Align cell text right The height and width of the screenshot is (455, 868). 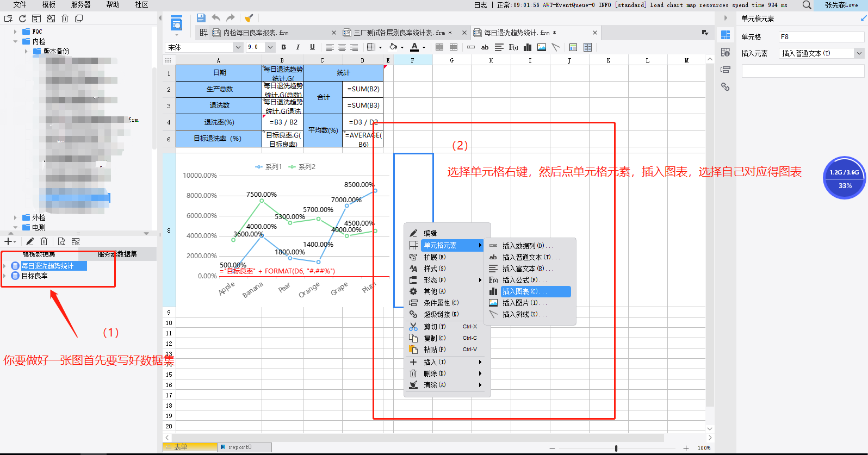[354, 47]
